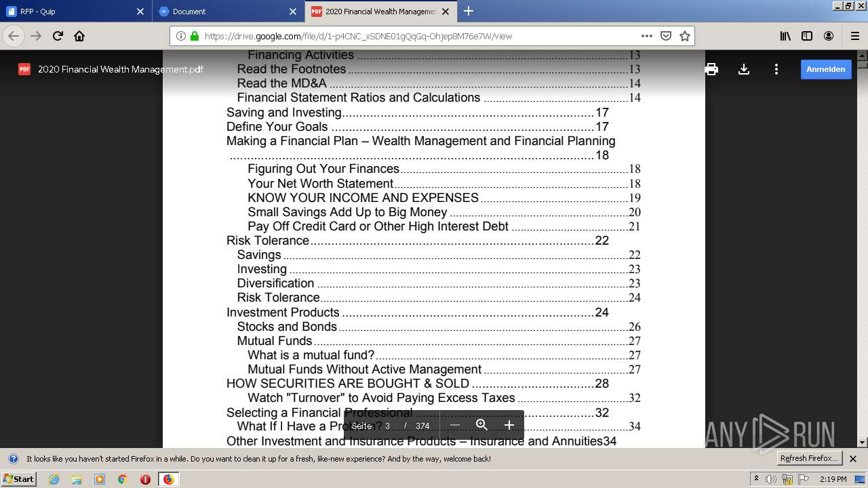Click HOW SECURITIES ARE BOUGHT & SOLD line
The width and height of the screenshot is (868, 488).
tap(418, 384)
